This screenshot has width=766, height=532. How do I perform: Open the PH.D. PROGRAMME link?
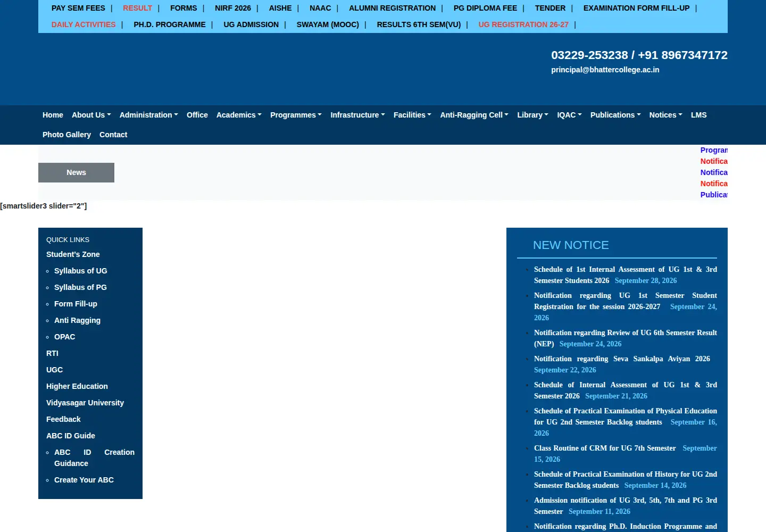[x=170, y=24]
